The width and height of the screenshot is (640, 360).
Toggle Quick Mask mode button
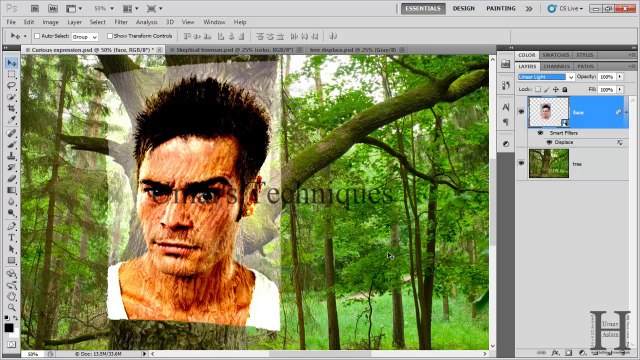[x=11, y=344]
